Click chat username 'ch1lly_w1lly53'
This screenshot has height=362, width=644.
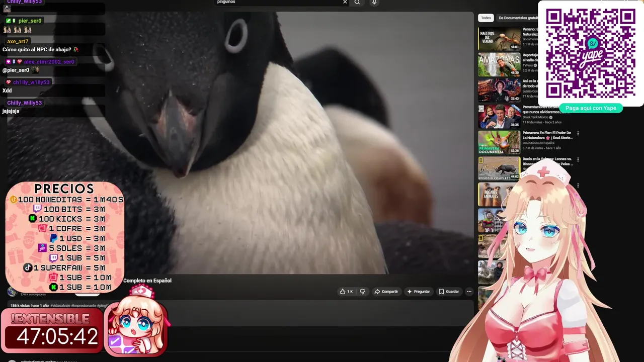click(x=31, y=82)
